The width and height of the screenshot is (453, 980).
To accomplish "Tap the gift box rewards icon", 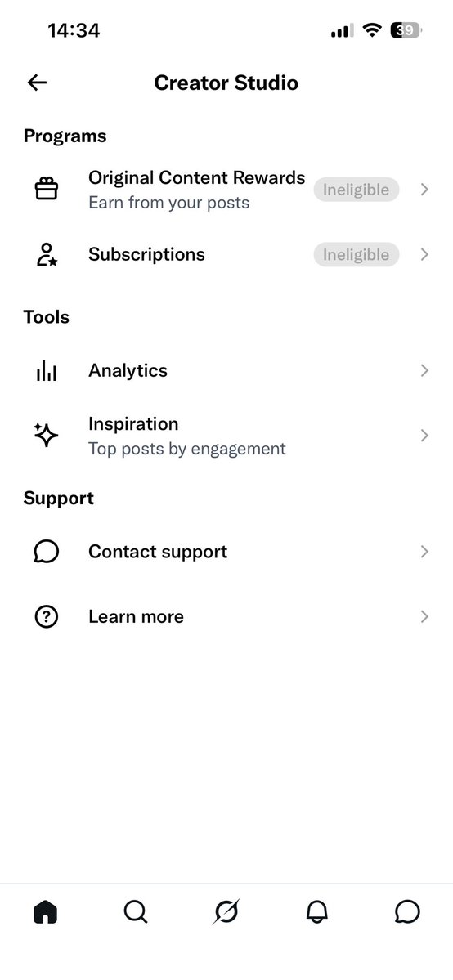I will click(x=47, y=189).
